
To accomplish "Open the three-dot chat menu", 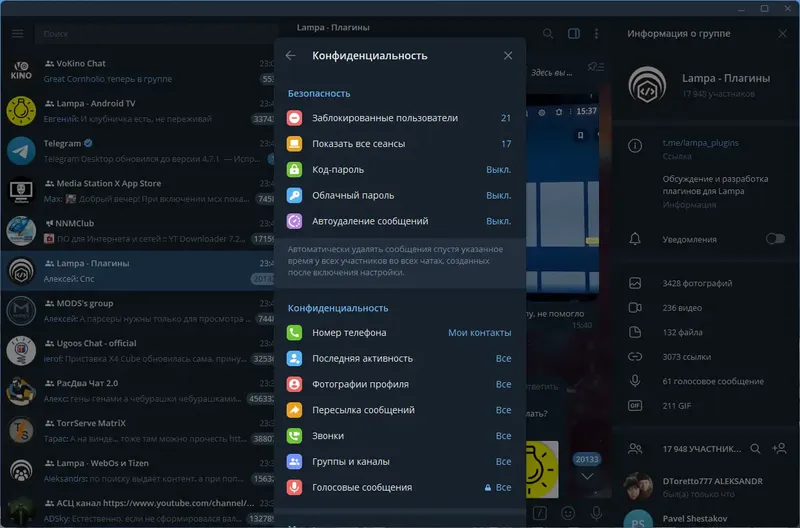I will (596, 34).
